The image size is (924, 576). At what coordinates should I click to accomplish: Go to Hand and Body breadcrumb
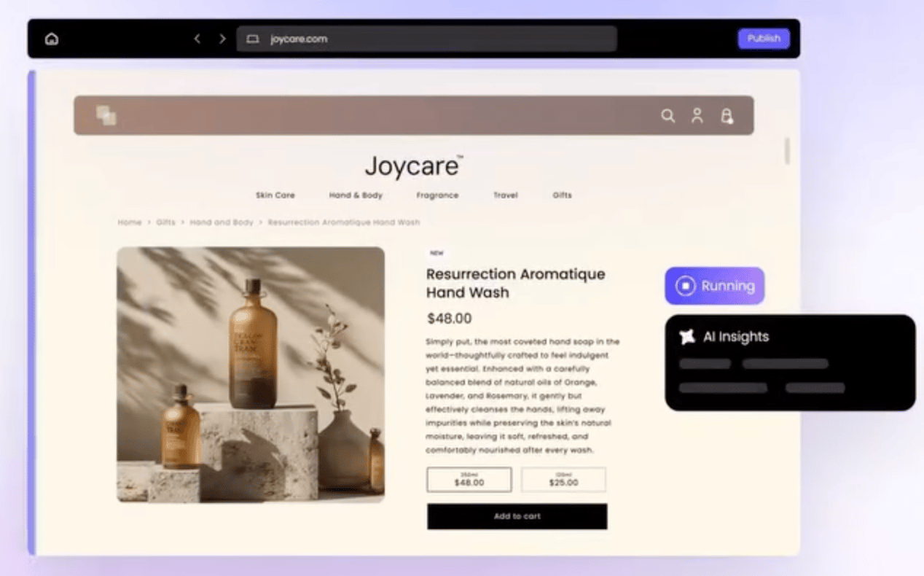coord(222,222)
